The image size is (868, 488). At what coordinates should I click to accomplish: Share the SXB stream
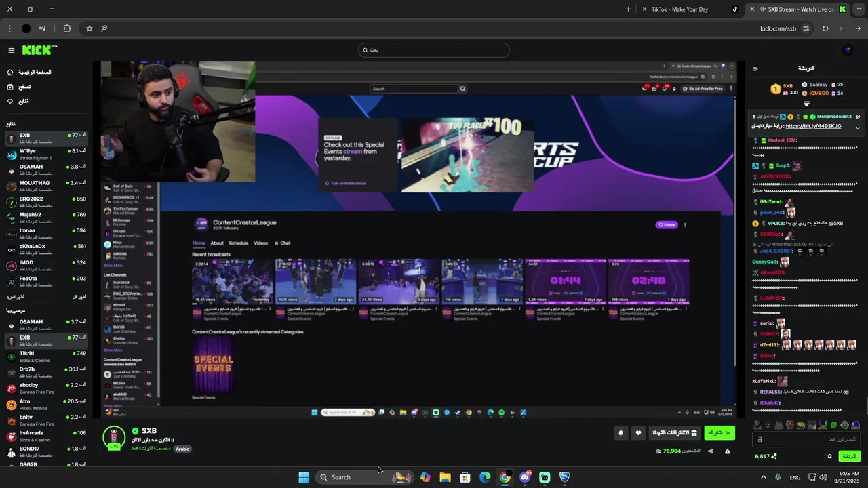click(711, 451)
